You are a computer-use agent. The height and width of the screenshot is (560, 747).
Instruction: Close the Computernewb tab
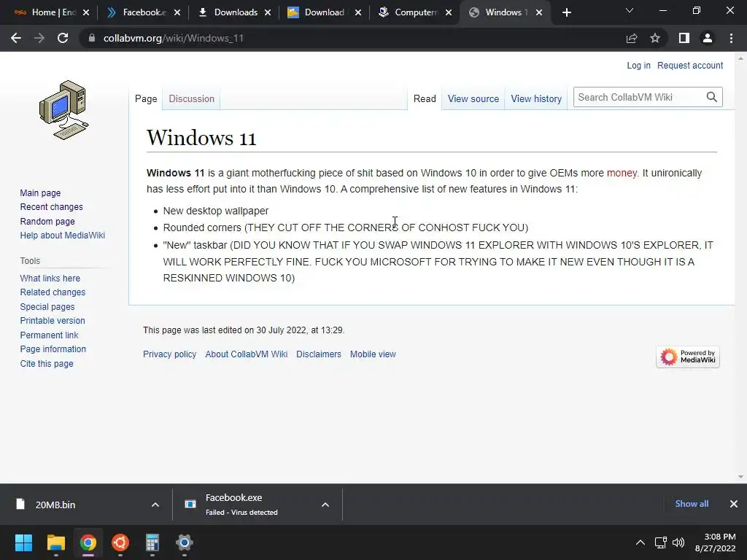point(449,12)
